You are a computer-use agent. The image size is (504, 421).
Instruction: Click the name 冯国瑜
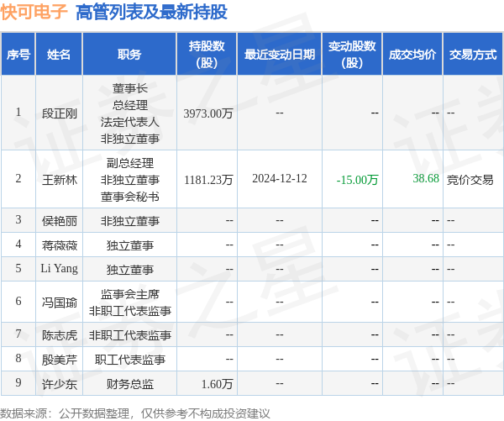tap(59, 302)
